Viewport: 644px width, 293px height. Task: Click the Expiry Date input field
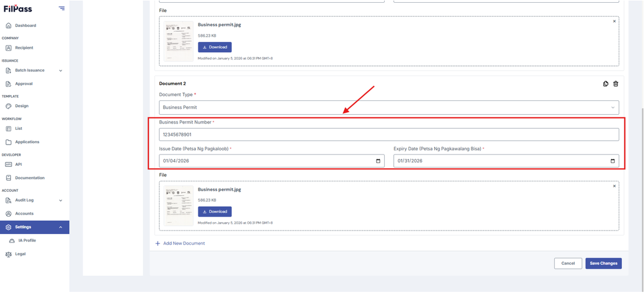[506, 161]
